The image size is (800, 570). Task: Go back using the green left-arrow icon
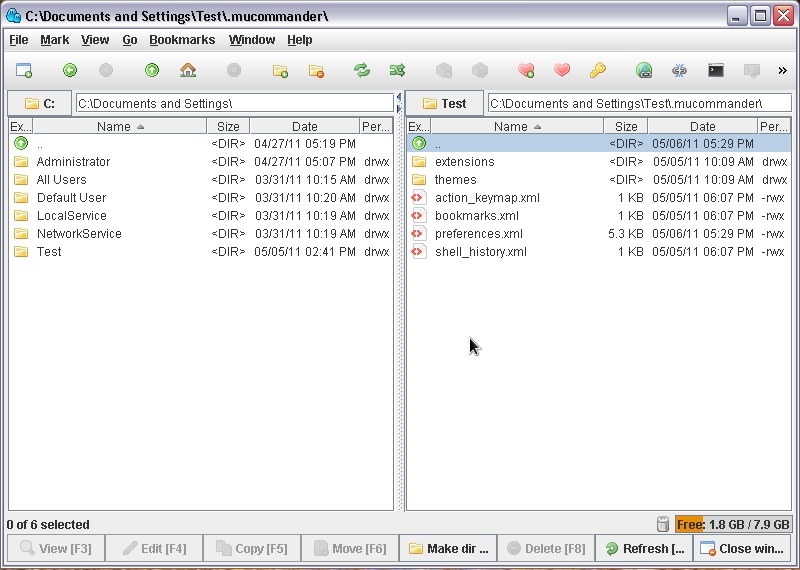[x=70, y=70]
